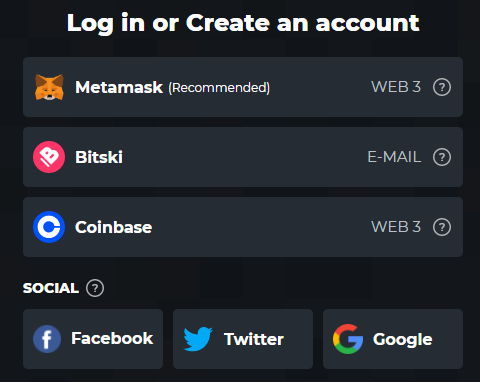The image size is (480, 382).
Task: Click the WEB 3 label in the Coinbase row
Action: [x=396, y=227]
